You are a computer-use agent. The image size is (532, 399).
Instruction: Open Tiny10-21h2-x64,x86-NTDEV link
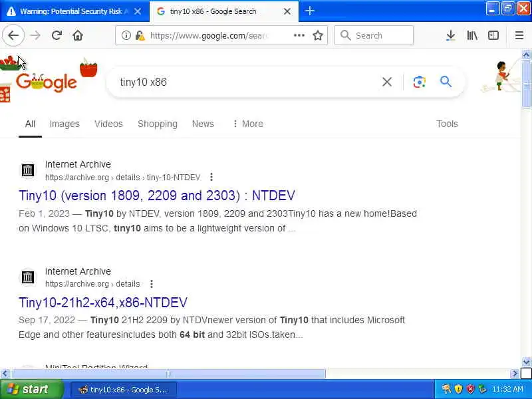coord(103,303)
